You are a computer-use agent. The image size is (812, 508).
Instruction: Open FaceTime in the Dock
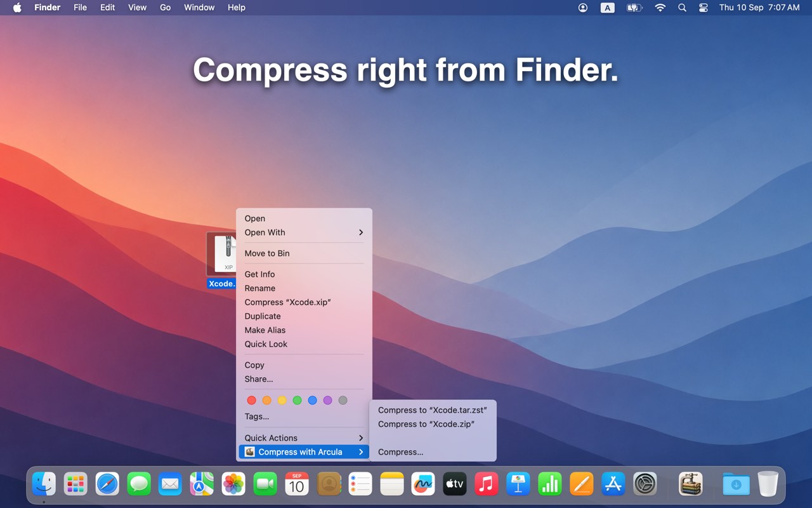click(x=265, y=485)
